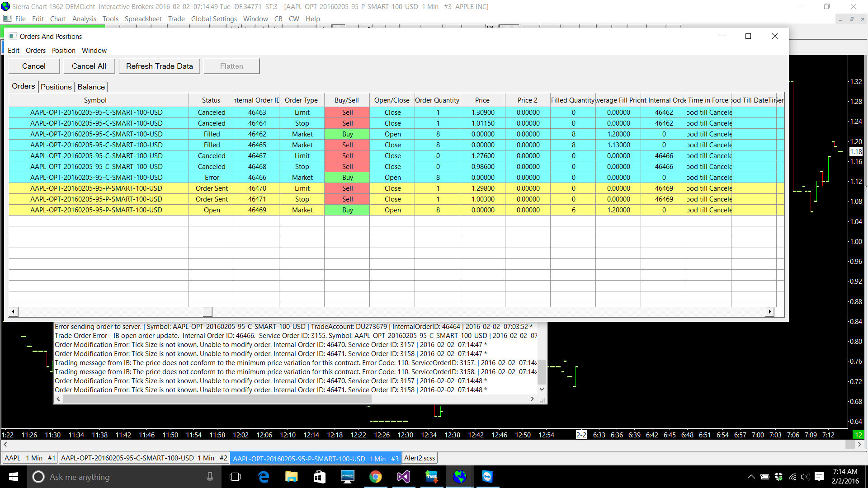The height and width of the screenshot is (488, 868).
Task: Open the Google Chrome taskbar icon
Action: click(375, 477)
